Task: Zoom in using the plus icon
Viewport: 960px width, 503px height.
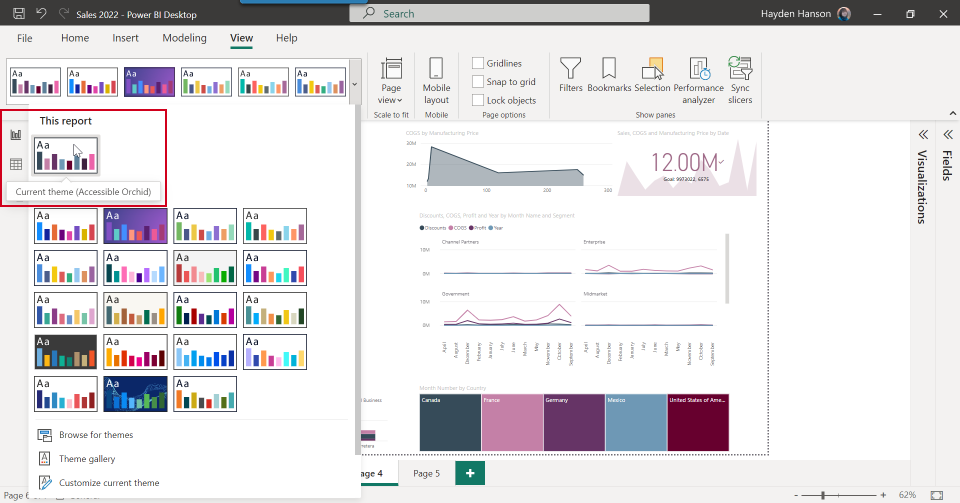Action: (x=883, y=495)
